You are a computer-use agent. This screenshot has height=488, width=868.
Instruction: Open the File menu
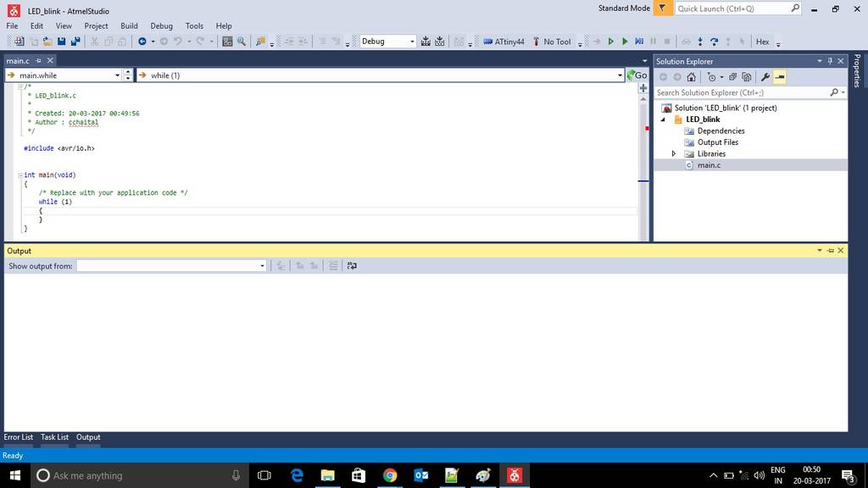point(12,26)
